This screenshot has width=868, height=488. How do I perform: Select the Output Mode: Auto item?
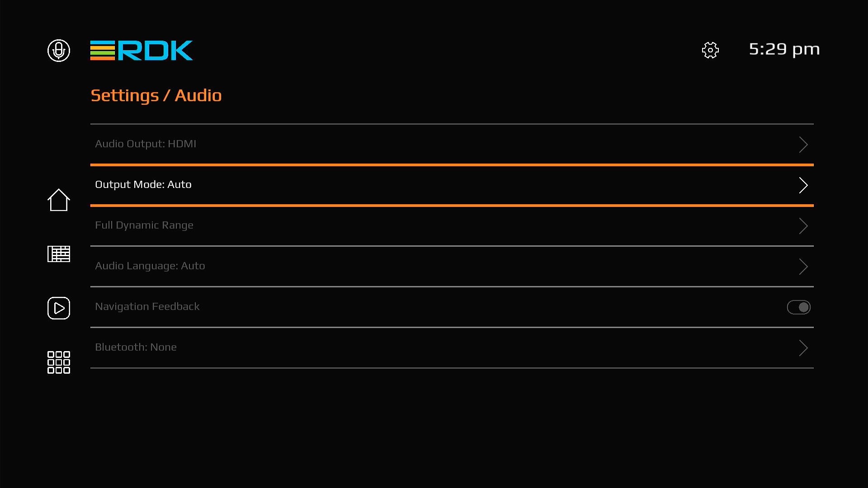pyautogui.click(x=143, y=184)
